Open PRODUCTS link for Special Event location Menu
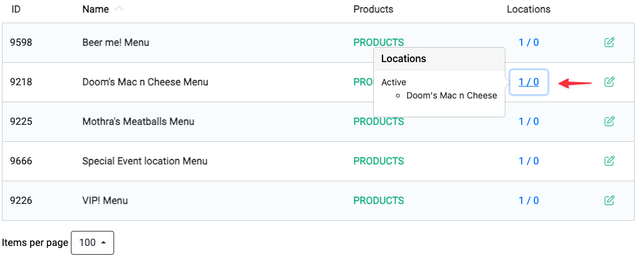 379,161
